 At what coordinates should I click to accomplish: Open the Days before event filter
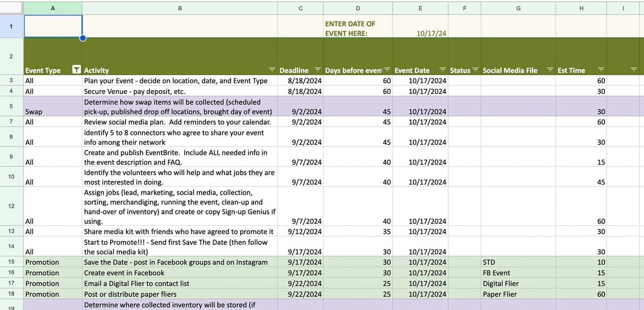point(387,70)
